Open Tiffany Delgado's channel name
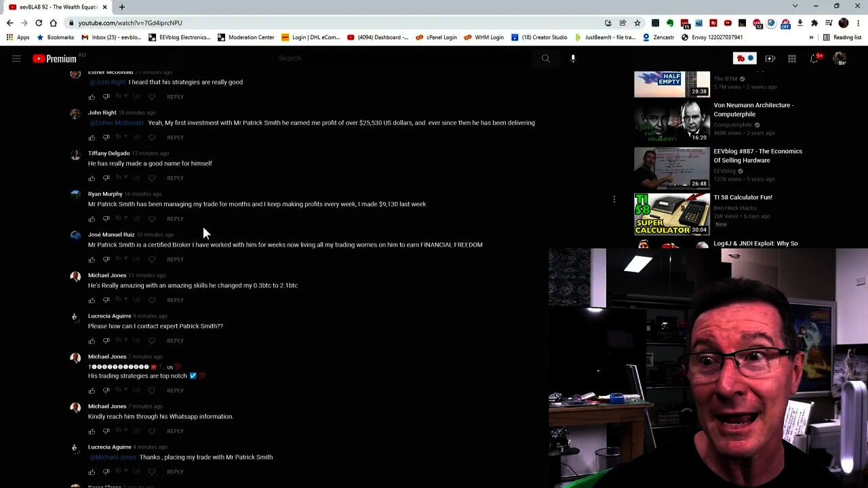 coord(108,153)
